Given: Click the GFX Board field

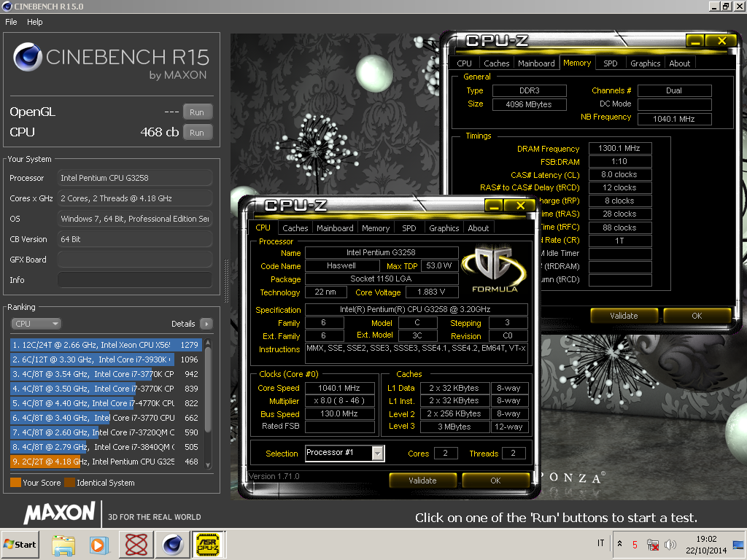Looking at the screenshot, I should (x=135, y=260).
